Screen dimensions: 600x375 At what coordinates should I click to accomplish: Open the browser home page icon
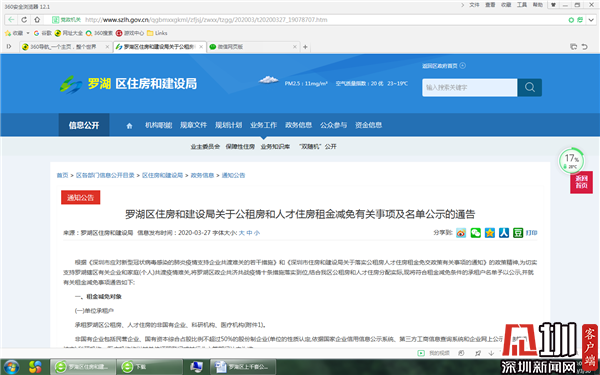point(37,20)
